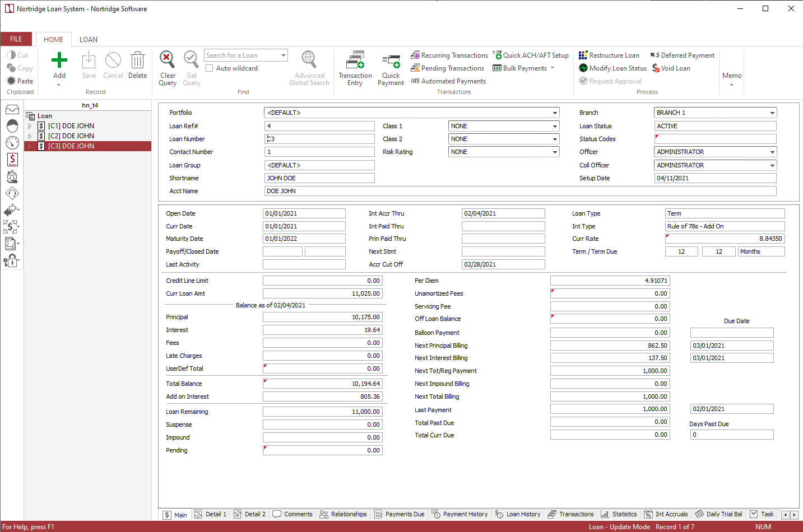
Task: Open the Branch dropdown
Action: (x=772, y=113)
